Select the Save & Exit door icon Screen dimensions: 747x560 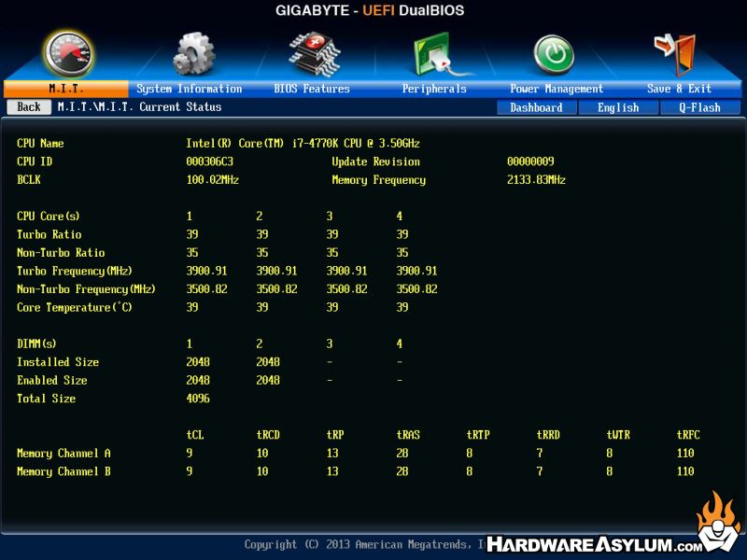(x=676, y=54)
